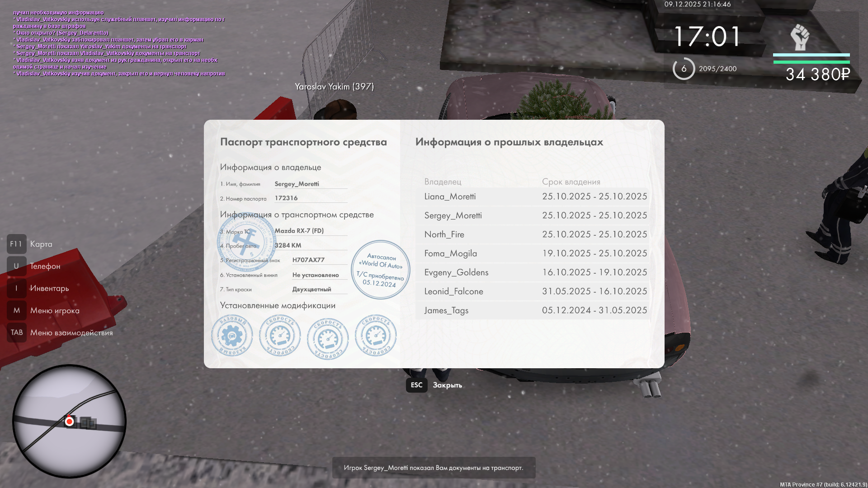Viewport: 868px width, 488px height.
Task: Click the fourth speed modification stamp
Action: tap(376, 336)
